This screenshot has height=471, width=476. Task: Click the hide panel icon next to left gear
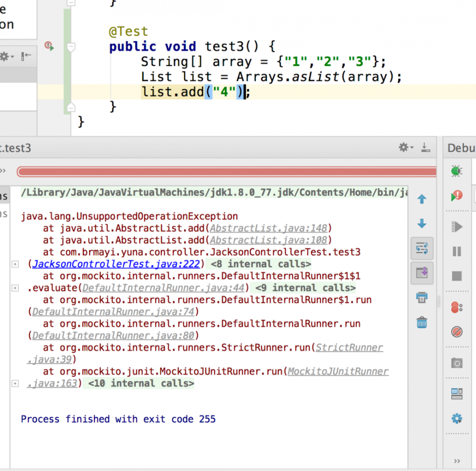click(x=26, y=56)
